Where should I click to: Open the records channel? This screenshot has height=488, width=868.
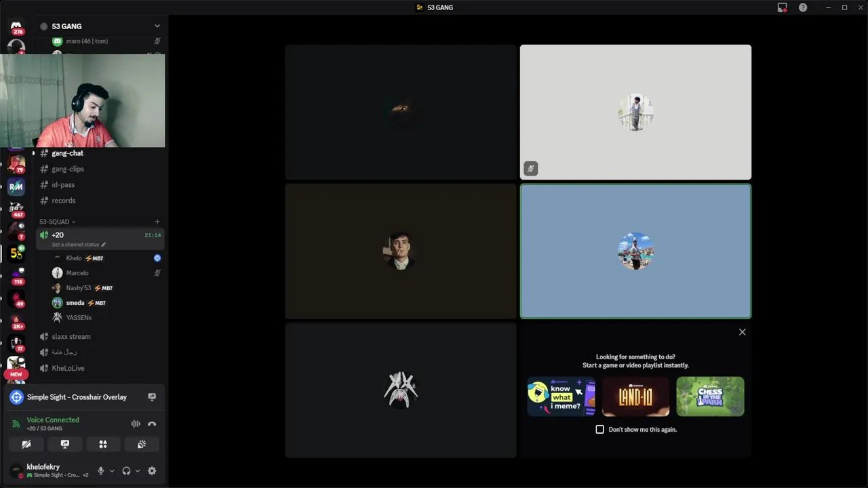click(x=100, y=201)
